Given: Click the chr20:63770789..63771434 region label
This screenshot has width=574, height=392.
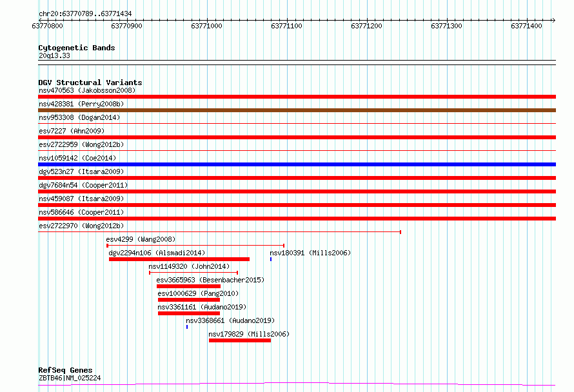Looking at the screenshot, I should [x=85, y=14].
